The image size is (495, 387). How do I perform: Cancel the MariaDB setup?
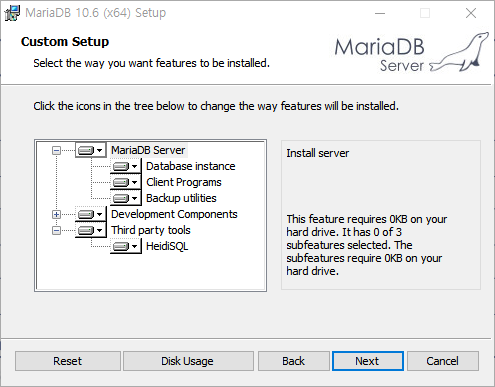point(443,361)
